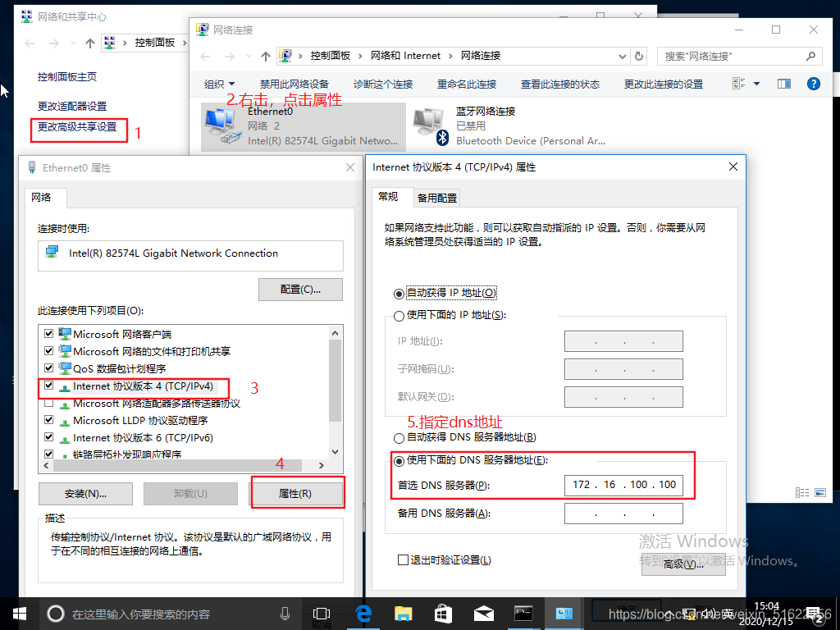Click the details view button bottom right
Viewport: 840px width, 630px height.
(x=802, y=492)
